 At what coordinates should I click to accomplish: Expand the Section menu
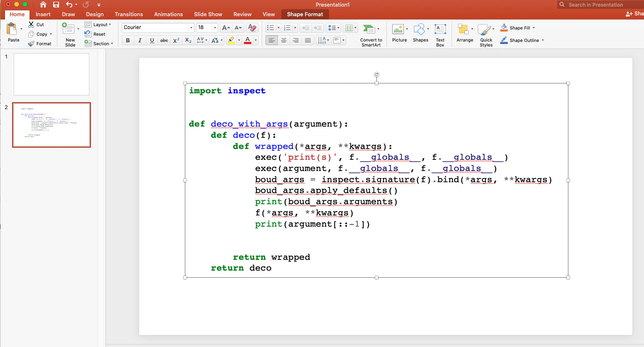(98, 44)
